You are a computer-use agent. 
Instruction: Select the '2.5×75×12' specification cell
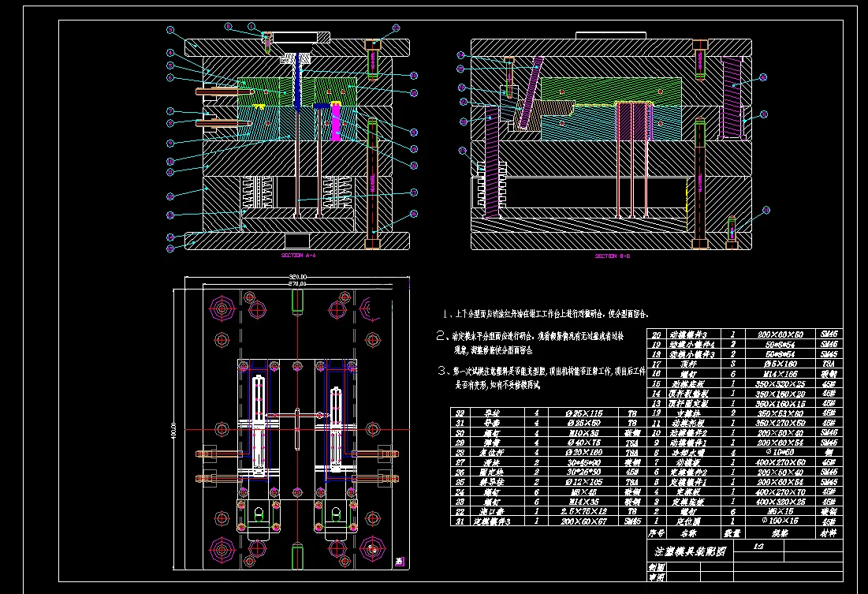583,511
